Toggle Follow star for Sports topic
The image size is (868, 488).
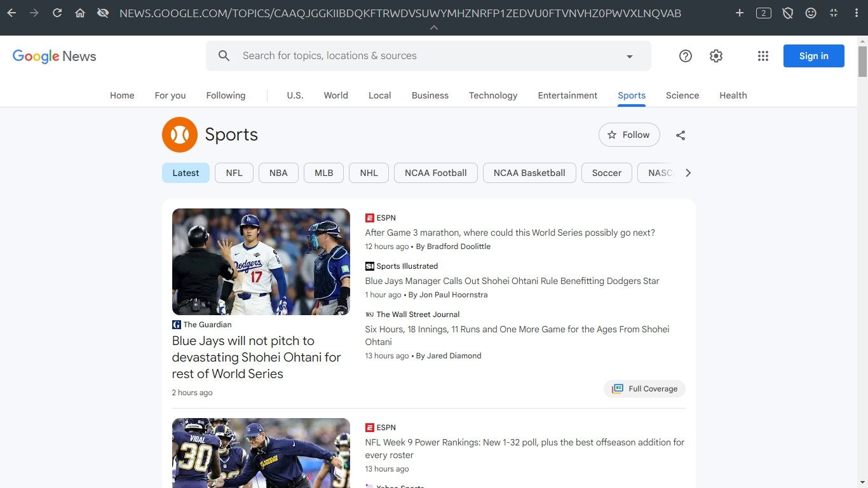pos(628,135)
